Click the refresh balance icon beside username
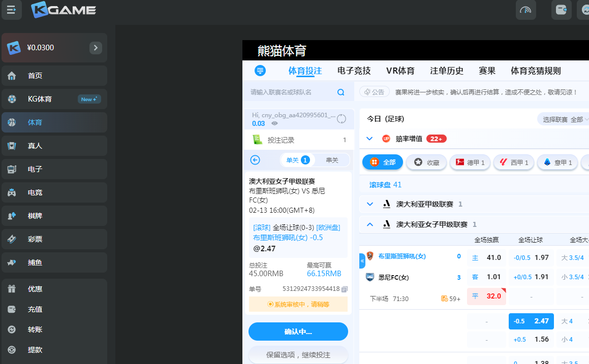589x364 pixels. pyautogui.click(x=342, y=119)
